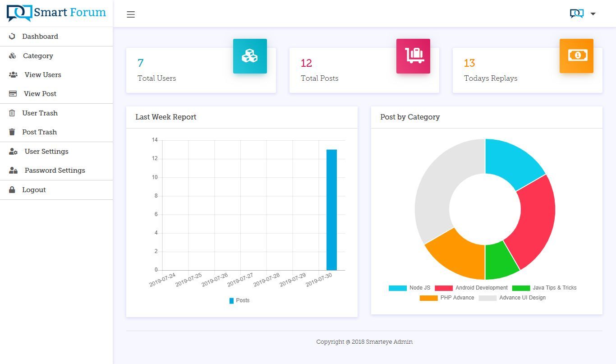The image size is (616, 364).
Task: Click the Logout padlock icon
Action: 12,190
